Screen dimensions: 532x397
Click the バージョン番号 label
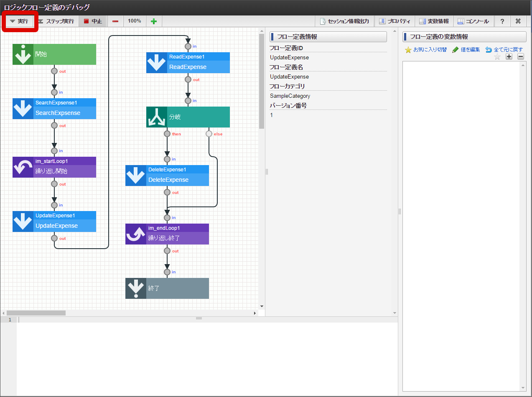click(x=288, y=106)
